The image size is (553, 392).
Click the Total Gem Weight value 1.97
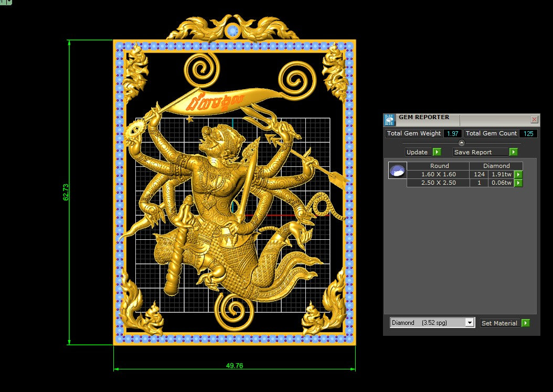point(452,133)
